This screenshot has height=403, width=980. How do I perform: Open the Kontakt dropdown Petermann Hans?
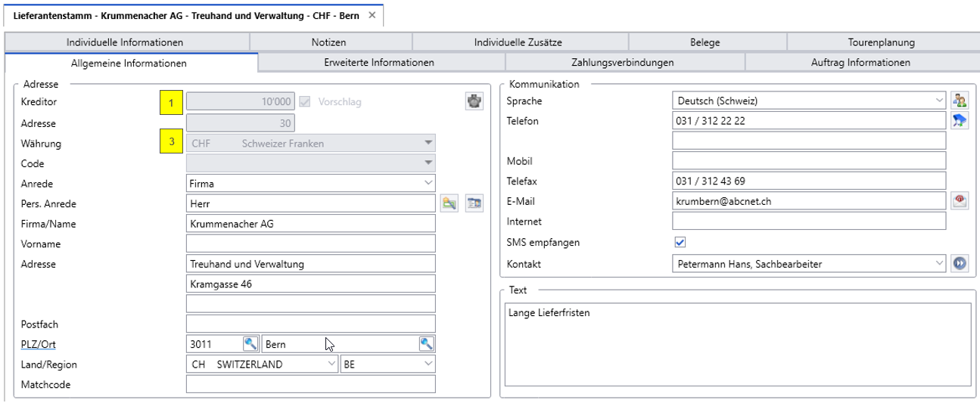coord(809,264)
